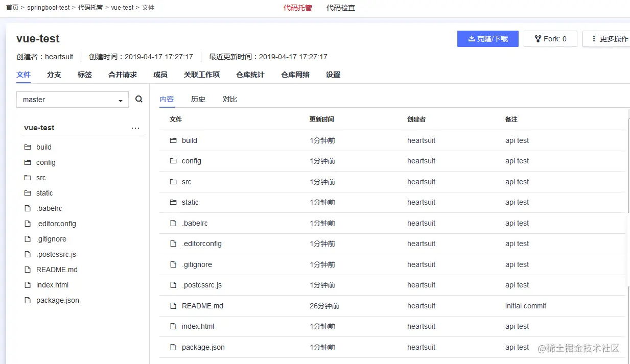Click the README.md file icon in the left tree
630x364 pixels.
pyautogui.click(x=28, y=270)
